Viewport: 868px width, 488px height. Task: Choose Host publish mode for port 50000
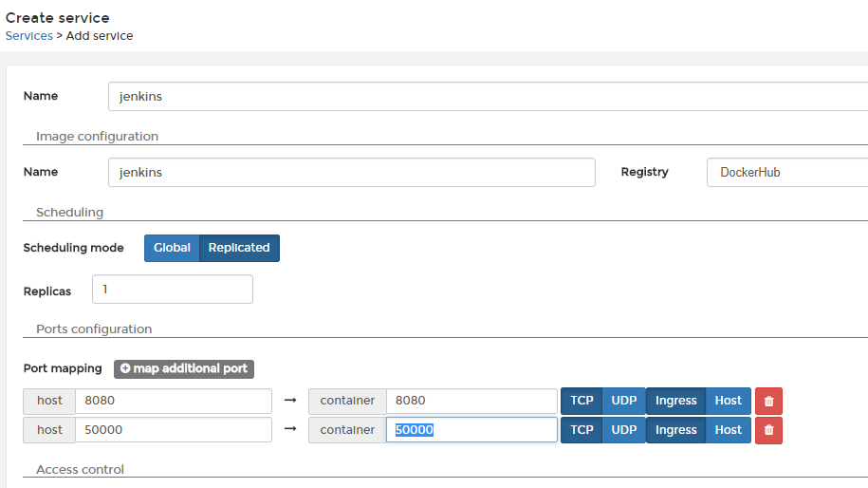pos(728,430)
